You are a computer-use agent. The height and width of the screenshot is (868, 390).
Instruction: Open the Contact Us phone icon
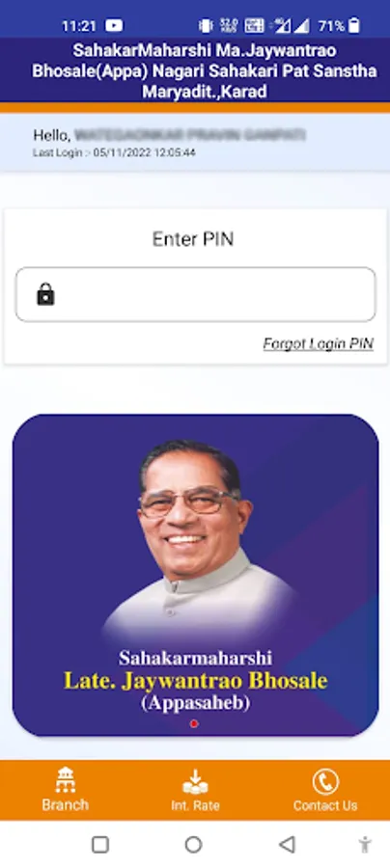coord(325,782)
